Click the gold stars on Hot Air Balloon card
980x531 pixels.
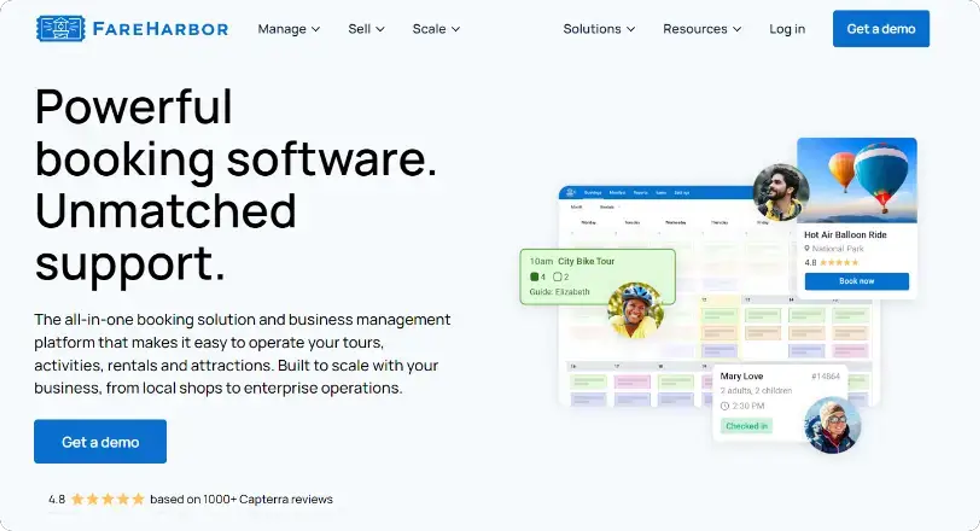click(839, 263)
